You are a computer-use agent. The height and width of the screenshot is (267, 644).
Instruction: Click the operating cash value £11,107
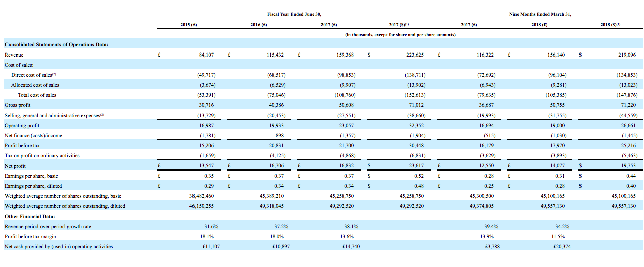coord(210,246)
